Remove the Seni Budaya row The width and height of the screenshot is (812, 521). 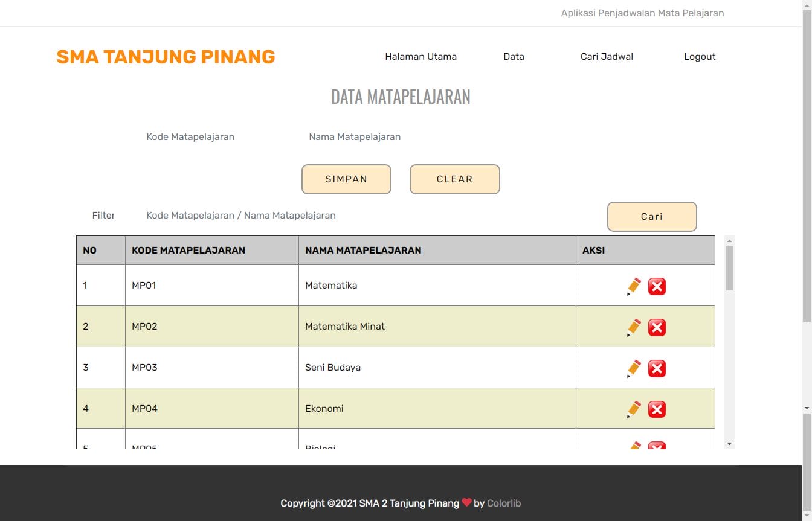click(x=657, y=368)
